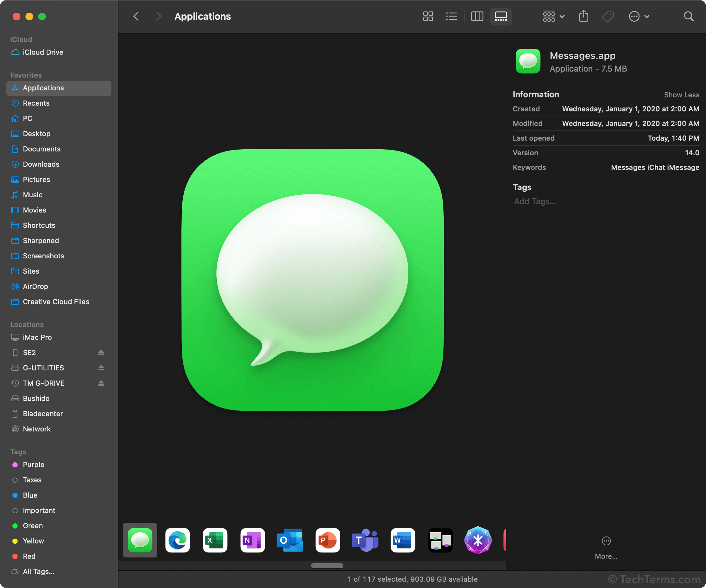The image size is (706, 588).
Task: Switch to column view
Action: pos(477,16)
